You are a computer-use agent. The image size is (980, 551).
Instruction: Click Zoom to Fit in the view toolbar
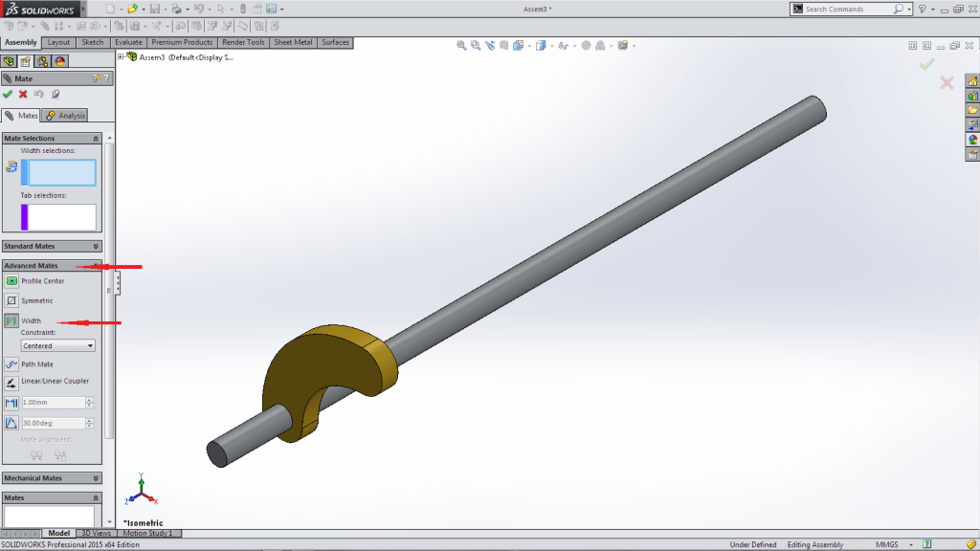(x=461, y=45)
